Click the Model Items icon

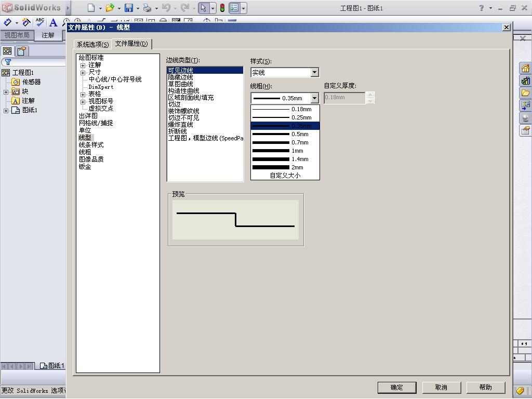click(x=26, y=22)
